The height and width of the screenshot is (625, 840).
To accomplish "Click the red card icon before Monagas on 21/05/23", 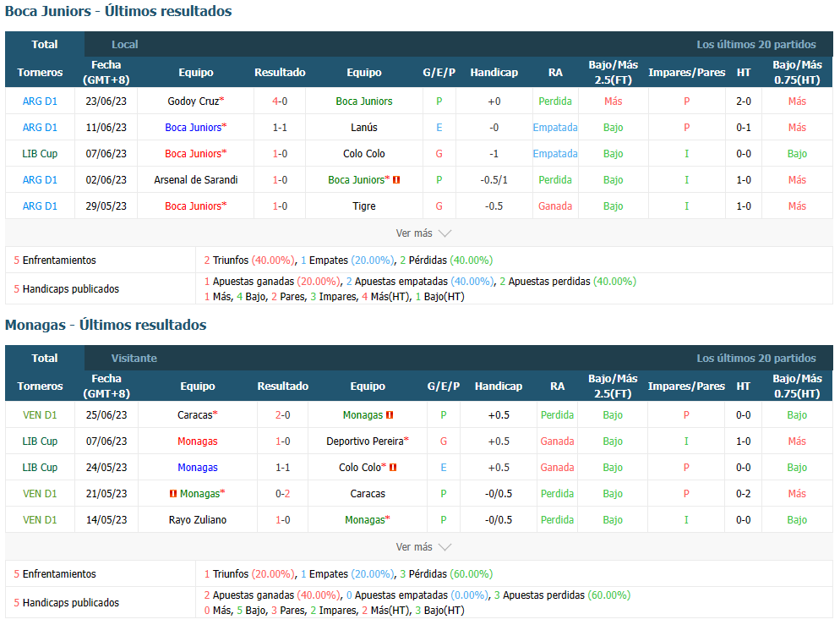I will pos(173,494).
